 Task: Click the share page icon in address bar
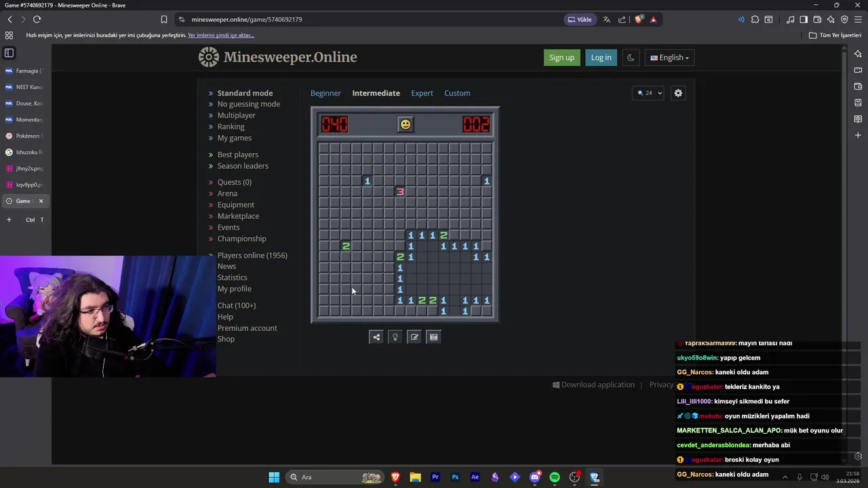(x=622, y=20)
